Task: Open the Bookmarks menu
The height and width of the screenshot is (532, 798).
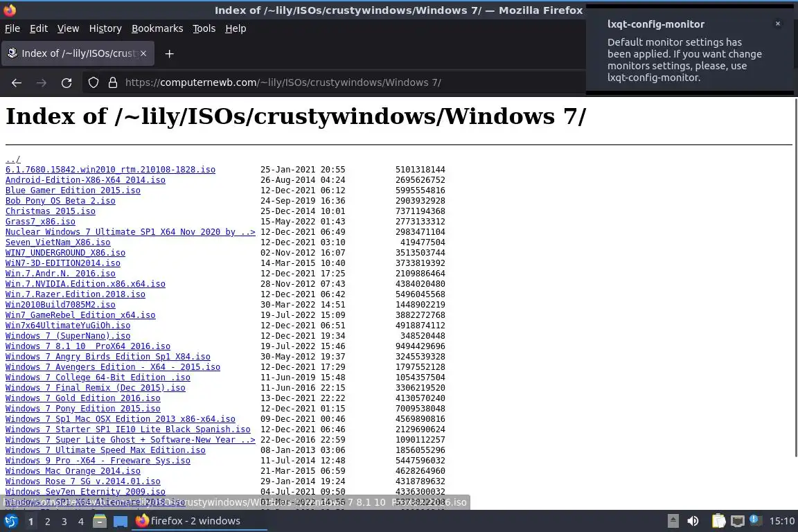Action: point(157,28)
